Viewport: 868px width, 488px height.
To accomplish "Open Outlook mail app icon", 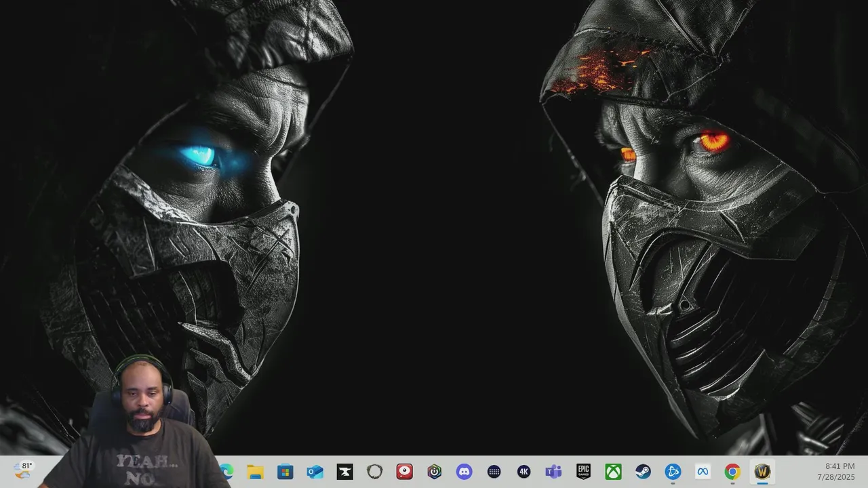I will point(315,472).
